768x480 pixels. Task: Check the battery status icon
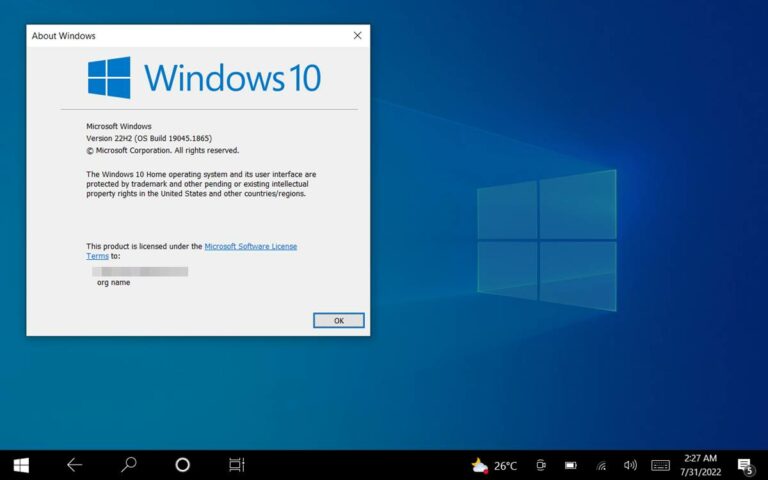tap(571, 465)
